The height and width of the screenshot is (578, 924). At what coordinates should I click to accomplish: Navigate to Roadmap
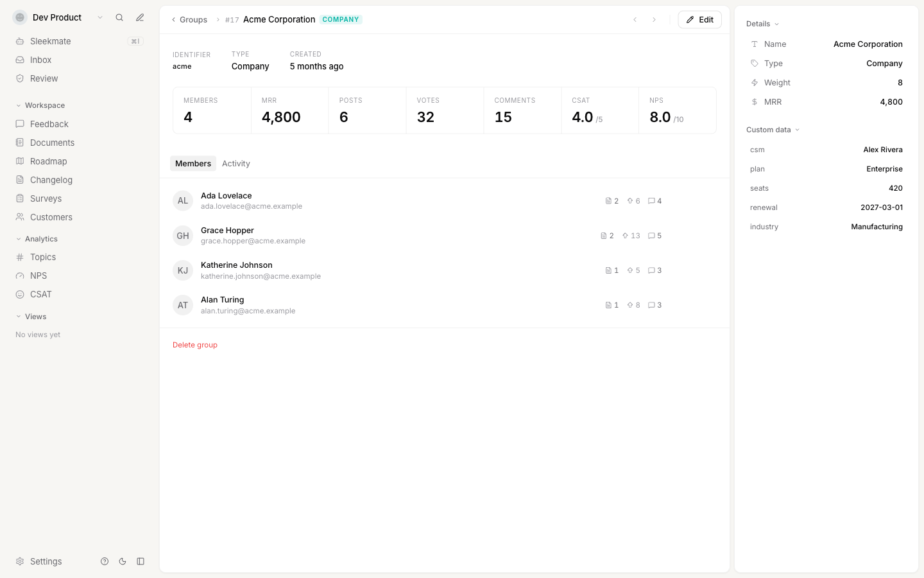pos(79,161)
